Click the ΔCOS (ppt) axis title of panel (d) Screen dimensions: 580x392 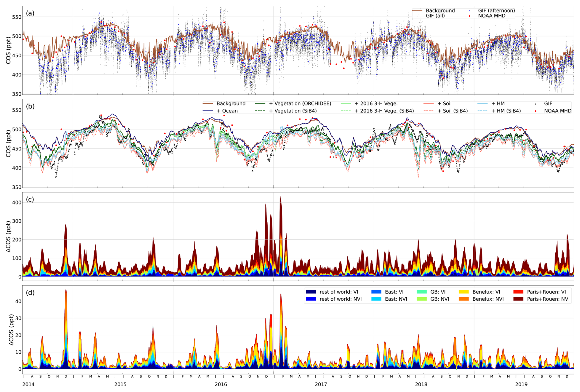click(x=11, y=329)
